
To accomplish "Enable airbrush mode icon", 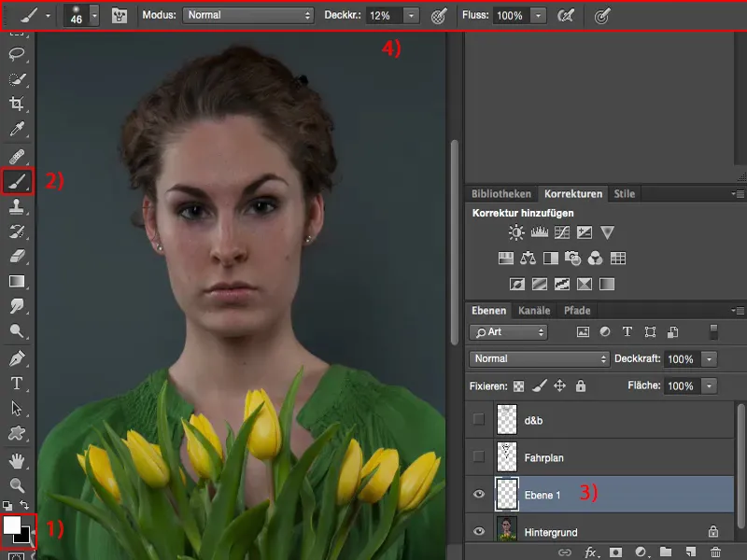I will [566, 16].
